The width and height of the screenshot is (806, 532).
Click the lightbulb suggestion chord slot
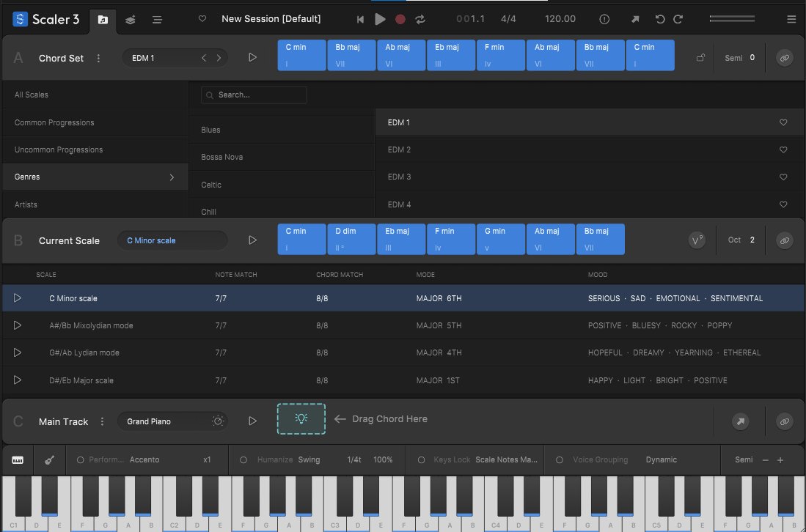point(301,419)
